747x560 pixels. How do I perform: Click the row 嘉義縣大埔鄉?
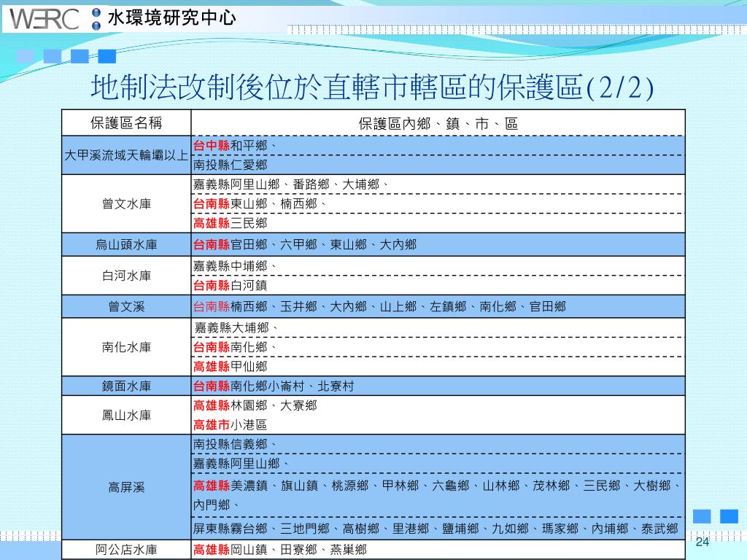coord(438,327)
